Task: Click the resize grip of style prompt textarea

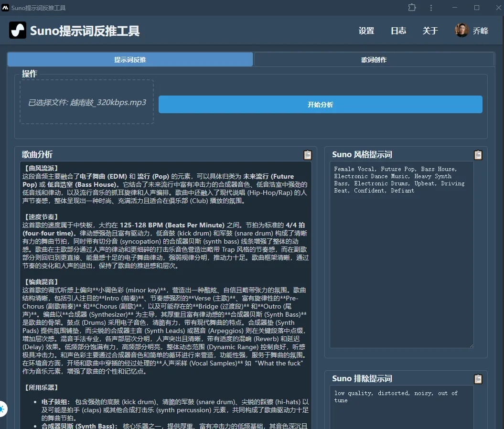Action: (x=471, y=346)
